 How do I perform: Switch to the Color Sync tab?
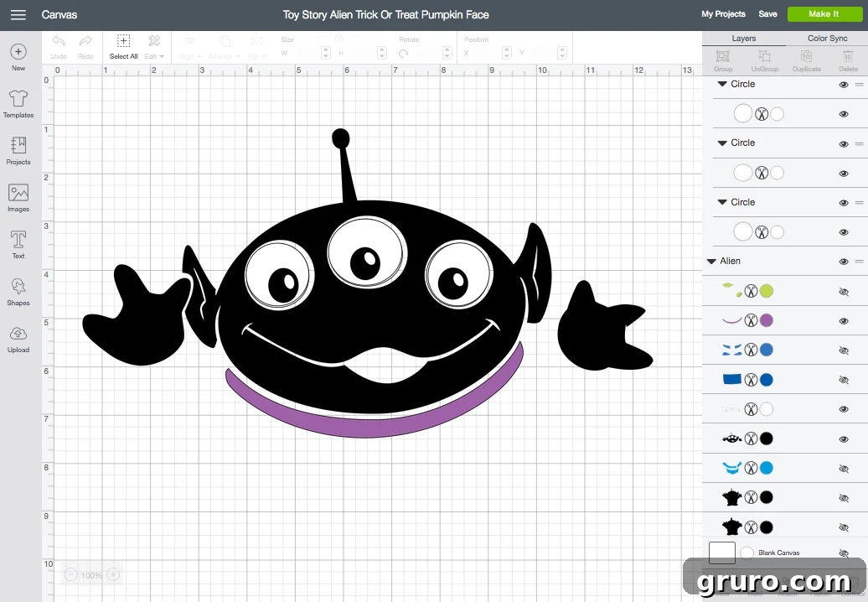[x=827, y=39]
